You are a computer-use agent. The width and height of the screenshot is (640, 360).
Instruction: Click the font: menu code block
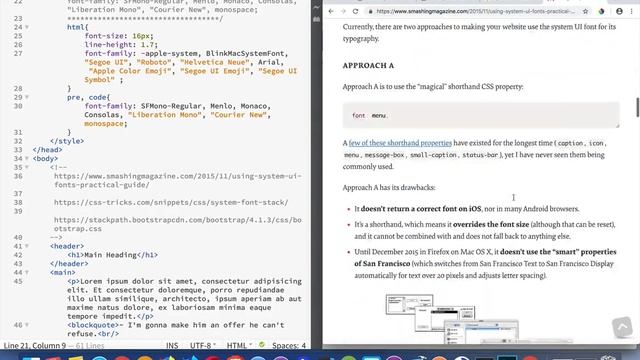click(481, 116)
